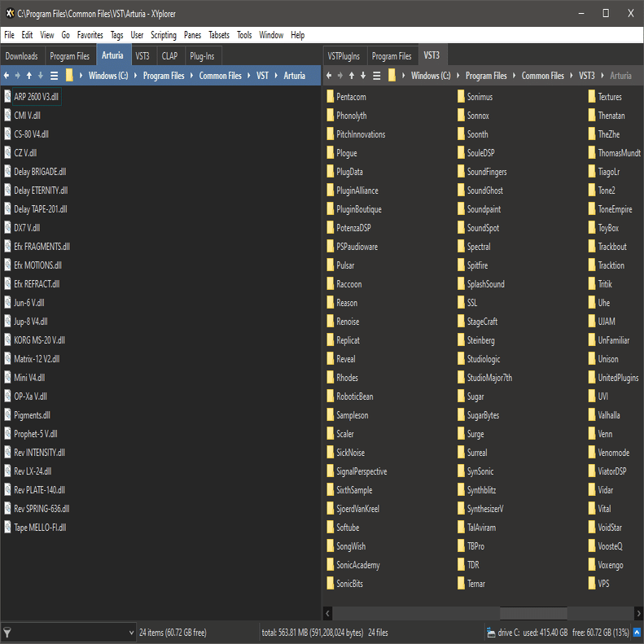644x644 pixels.
Task: Expand chevron before Common Files in left breadcrumb
Action: pyautogui.click(x=191, y=76)
